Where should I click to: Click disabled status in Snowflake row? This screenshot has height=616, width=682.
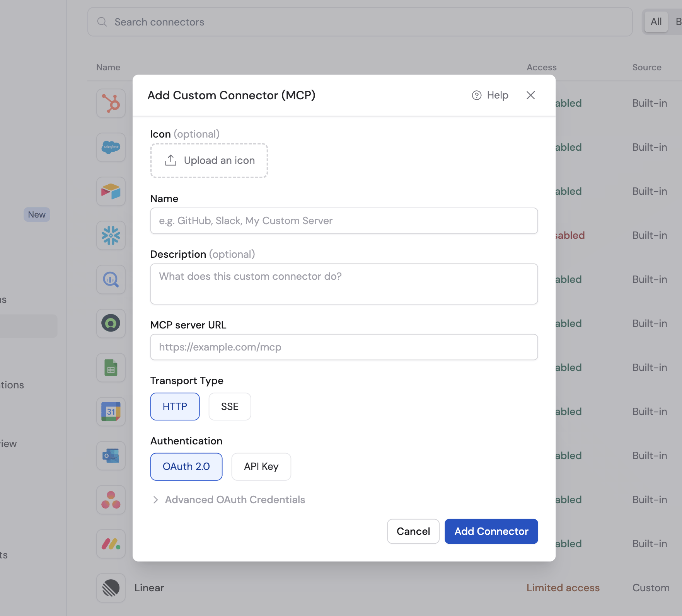point(570,235)
